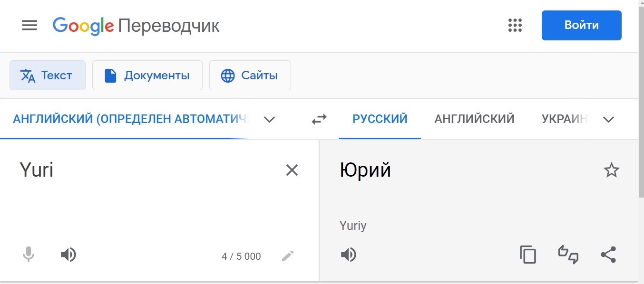The height and width of the screenshot is (284, 644).
Task: Save translation with the star
Action: pyautogui.click(x=611, y=170)
